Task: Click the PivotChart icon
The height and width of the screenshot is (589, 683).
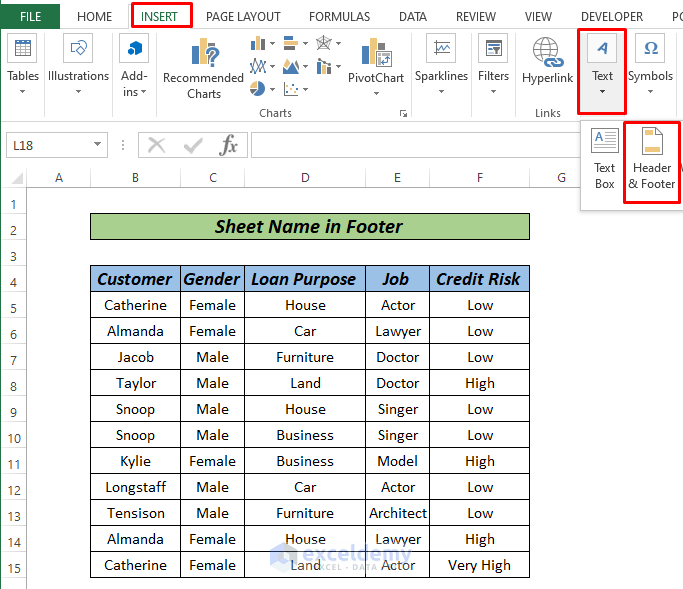Action: (x=376, y=52)
